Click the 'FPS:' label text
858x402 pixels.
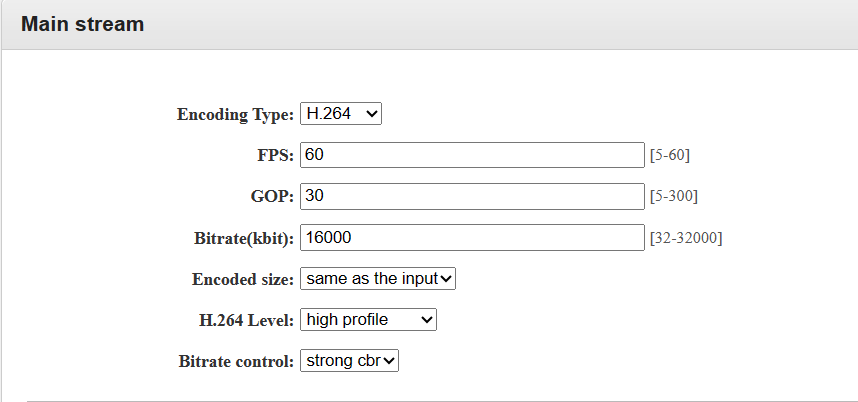click(x=275, y=156)
